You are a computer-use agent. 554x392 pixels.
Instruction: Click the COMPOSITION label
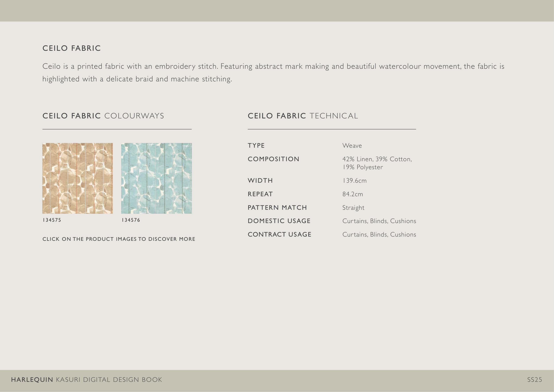pyautogui.click(x=273, y=159)
